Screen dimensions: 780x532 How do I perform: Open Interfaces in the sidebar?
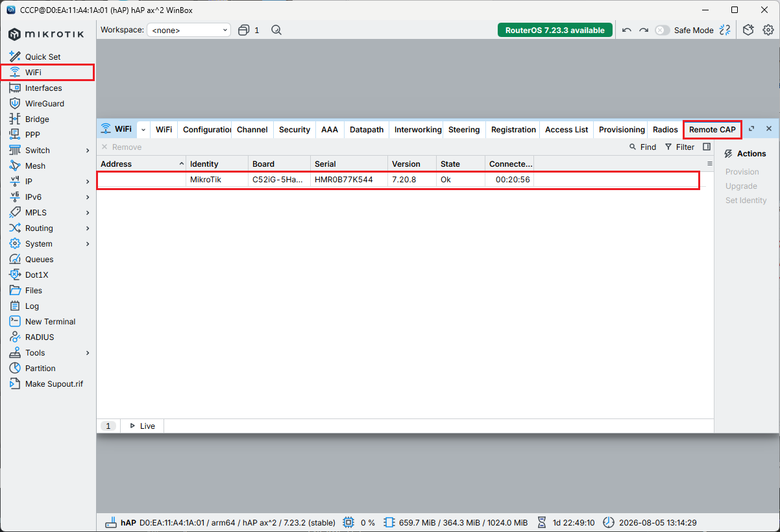click(x=43, y=88)
